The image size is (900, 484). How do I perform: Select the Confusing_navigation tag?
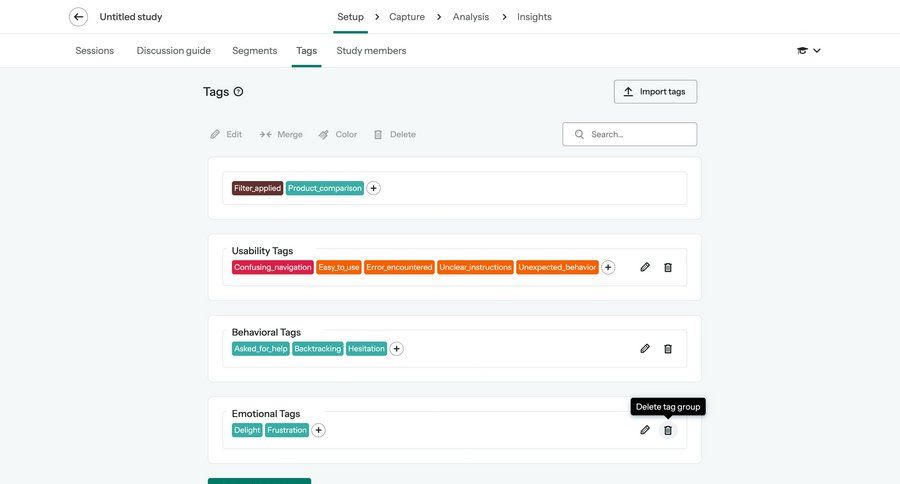coord(273,268)
